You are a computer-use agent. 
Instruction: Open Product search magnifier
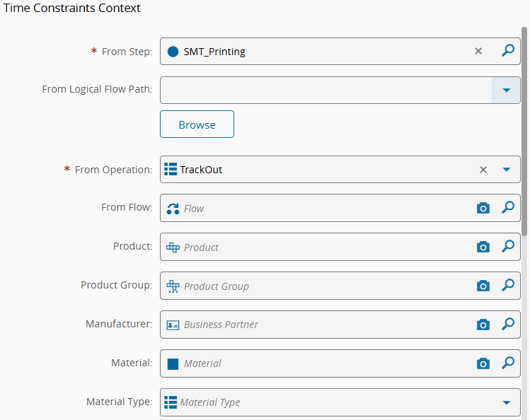click(x=507, y=247)
